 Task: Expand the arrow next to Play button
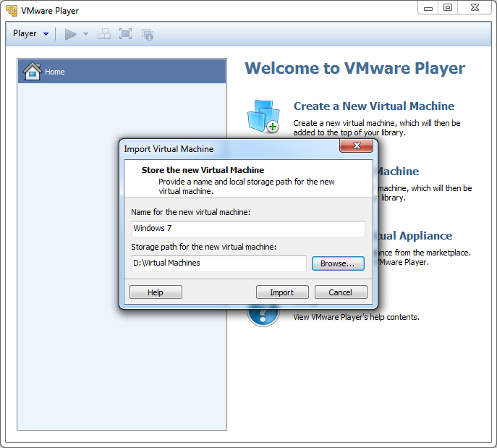coord(85,34)
